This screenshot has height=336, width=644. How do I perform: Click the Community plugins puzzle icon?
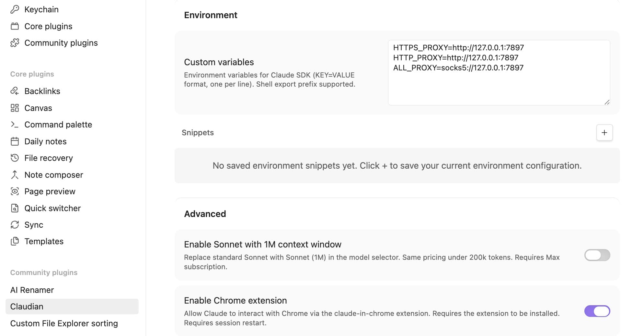click(15, 43)
